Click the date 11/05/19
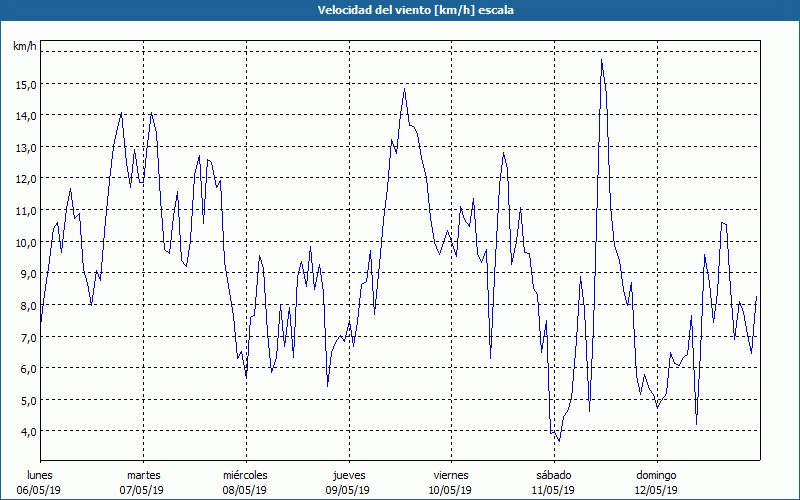The image size is (800, 500). point(553,490)
